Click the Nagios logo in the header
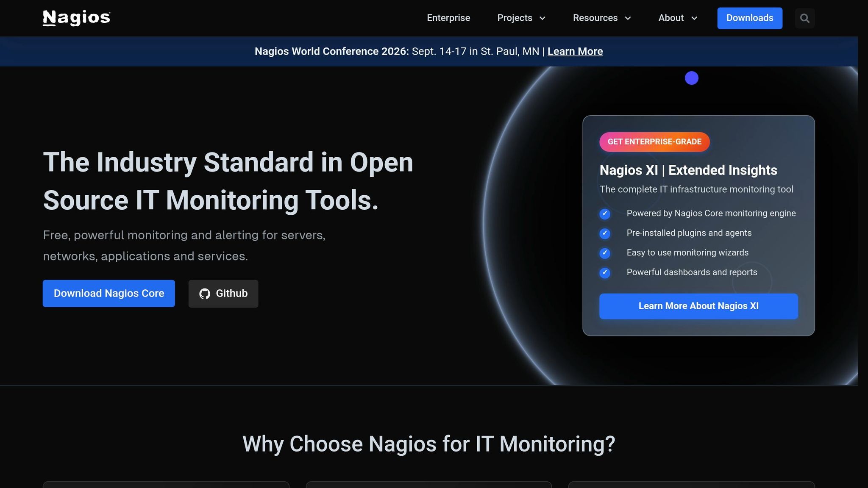Viewport: 868px width, 488px height. click(76, 18)
